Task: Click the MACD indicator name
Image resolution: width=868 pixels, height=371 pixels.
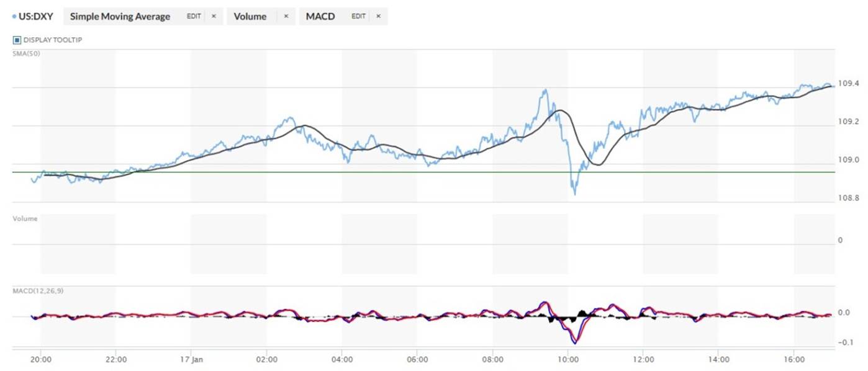Action: 320,17
